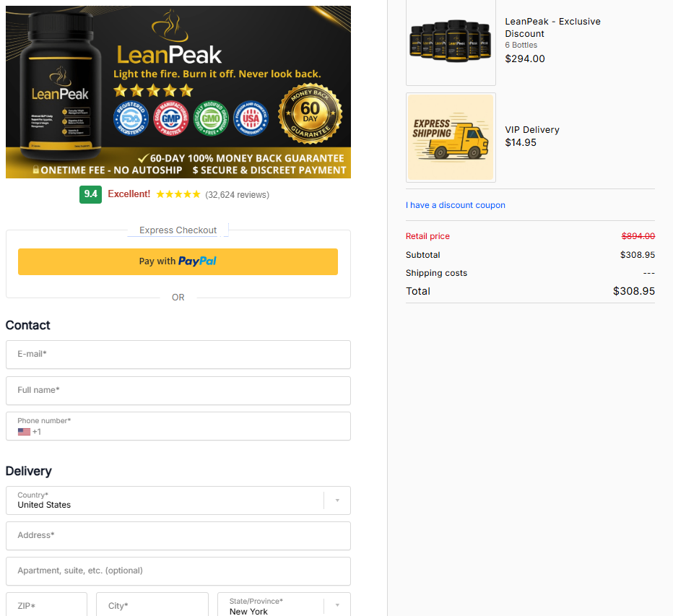Image resolution: width=673 pixels, height=616 pixels.
Task: Click the Pay with PayPal button
Action: tap(178, 261)
